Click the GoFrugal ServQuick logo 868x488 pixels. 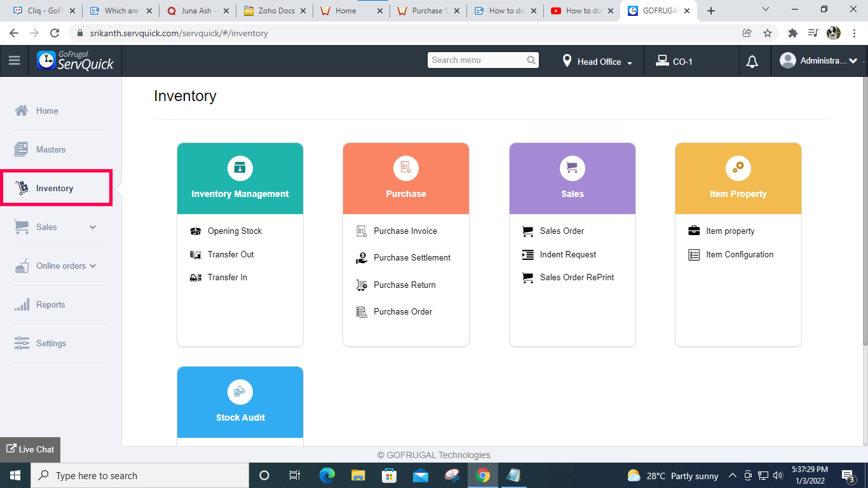tap(76, 61)
